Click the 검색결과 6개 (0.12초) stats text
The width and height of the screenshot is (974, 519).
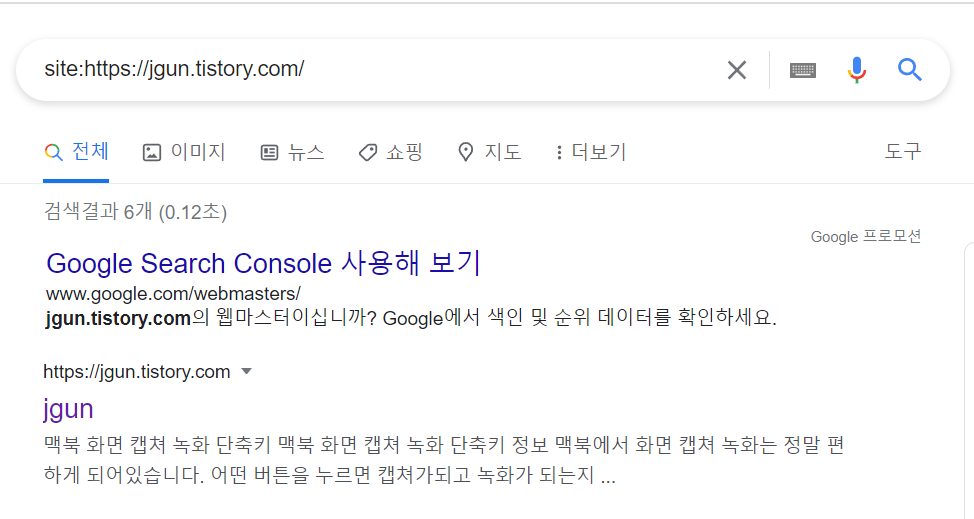pyautogui.click(x=135, y=212)
